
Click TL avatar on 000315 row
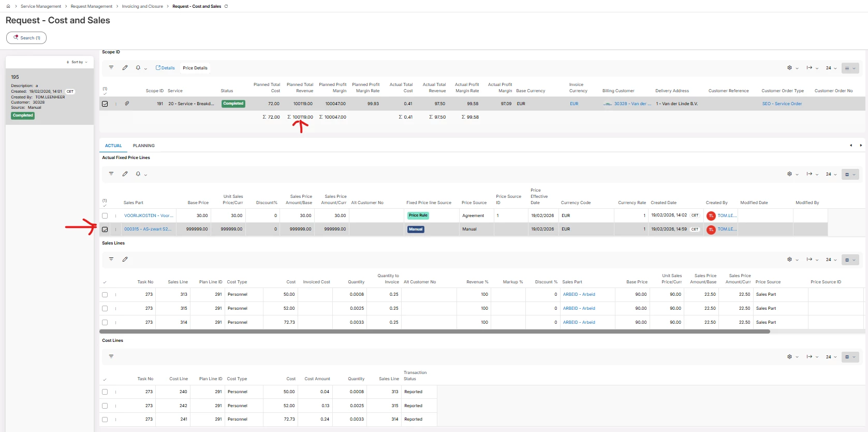coord(711,229)
